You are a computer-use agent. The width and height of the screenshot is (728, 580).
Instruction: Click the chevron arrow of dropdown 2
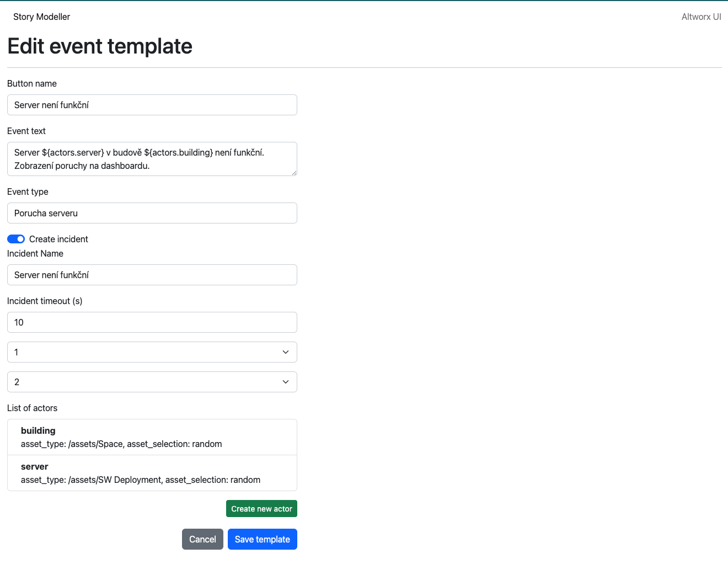286,382
